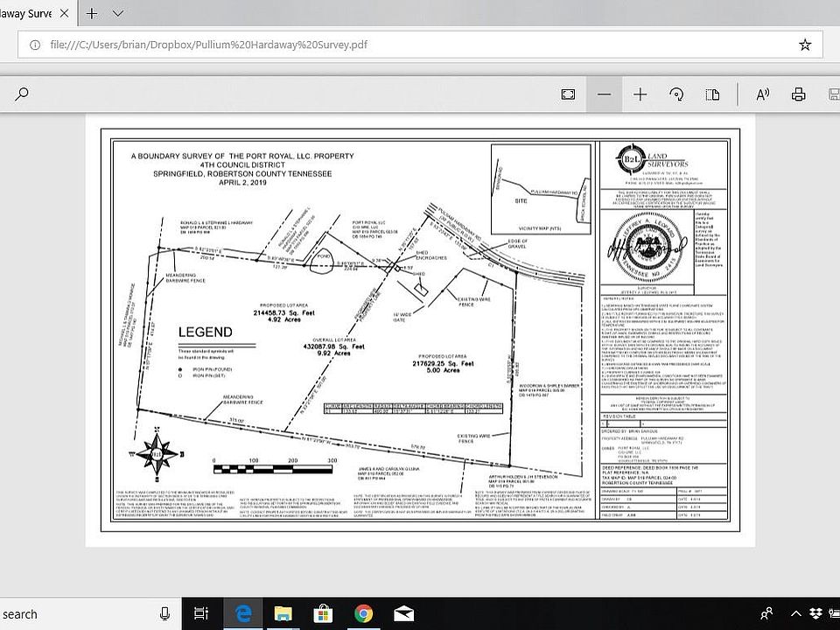Activate Cortana microphone in taskbar
Viewport: 840px width, 630px height.
(165, 613)
